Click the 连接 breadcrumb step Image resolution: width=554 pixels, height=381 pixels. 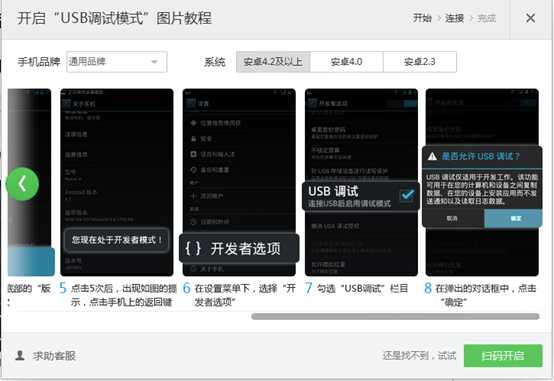[x=454, y=18]
